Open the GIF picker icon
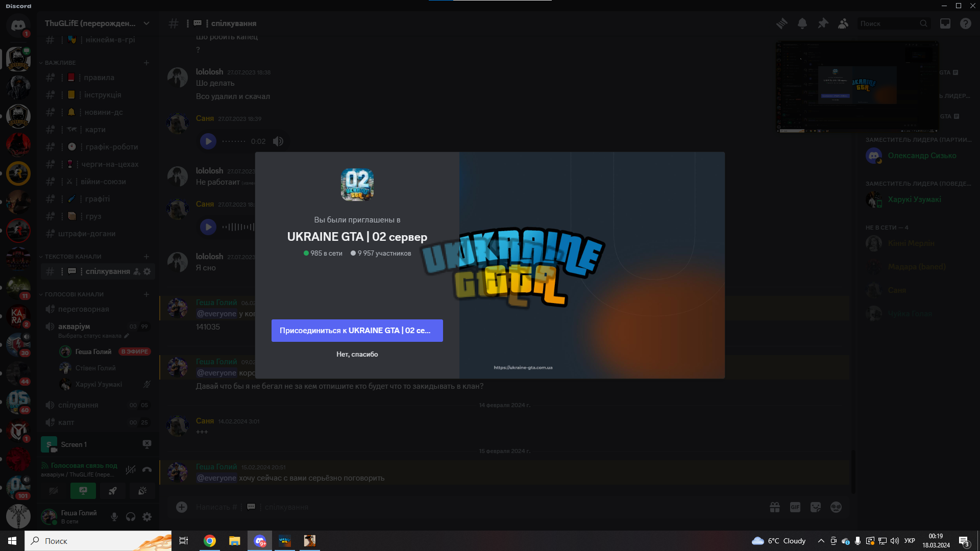This screenshot has width=980, height=551. click(x=795, y=507)
